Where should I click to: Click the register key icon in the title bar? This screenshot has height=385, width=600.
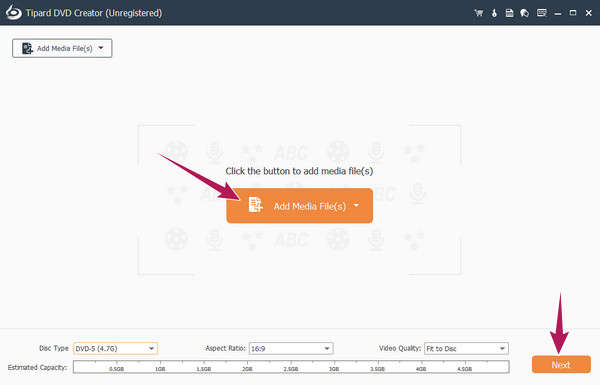point(494,13)
